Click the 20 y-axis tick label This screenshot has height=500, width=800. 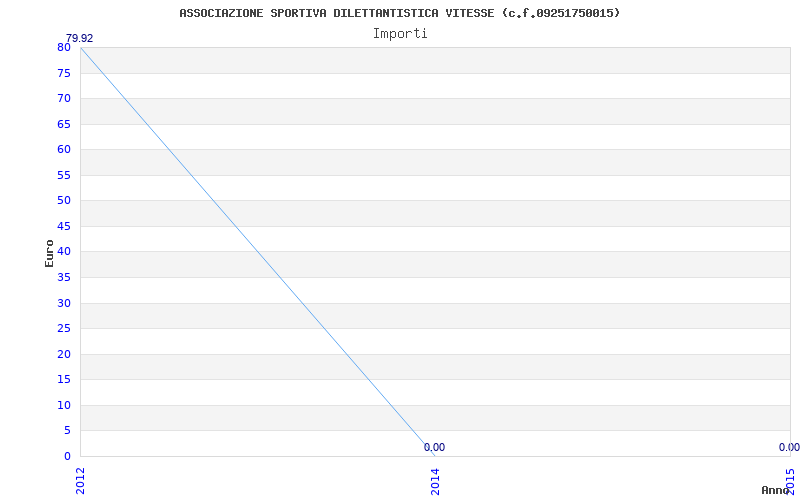(x=64, y=354)
